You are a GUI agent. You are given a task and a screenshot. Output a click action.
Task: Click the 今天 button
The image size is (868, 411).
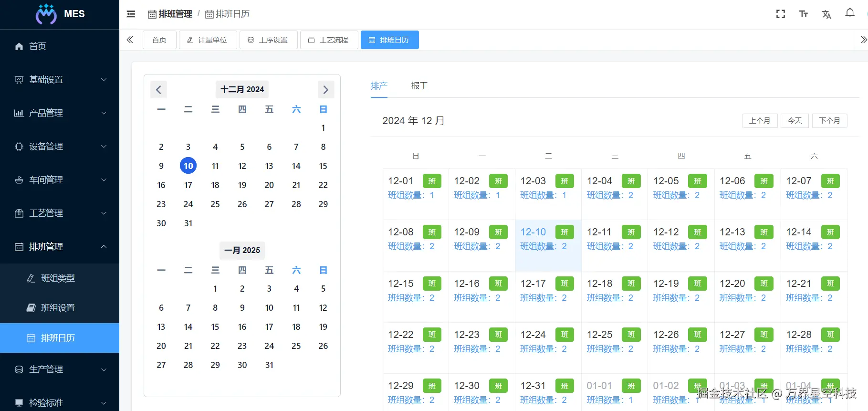[795, 121]
